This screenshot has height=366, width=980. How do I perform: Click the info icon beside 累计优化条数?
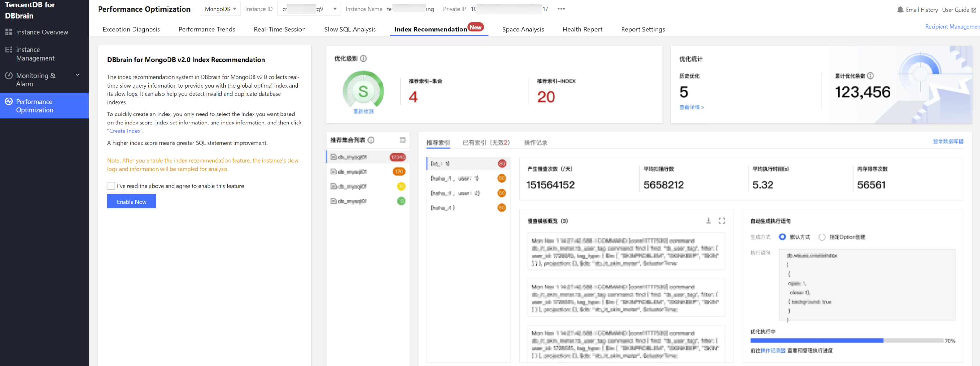(x=871, y=76)
